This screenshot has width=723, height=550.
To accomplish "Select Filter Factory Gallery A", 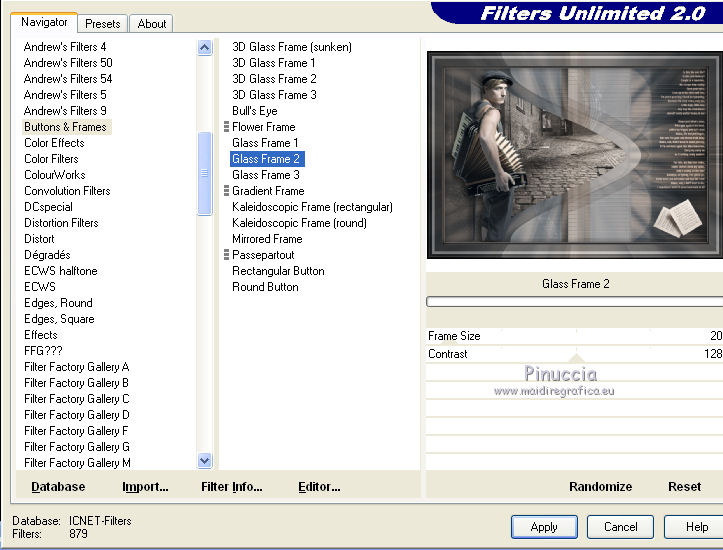I will coord(77,367).
